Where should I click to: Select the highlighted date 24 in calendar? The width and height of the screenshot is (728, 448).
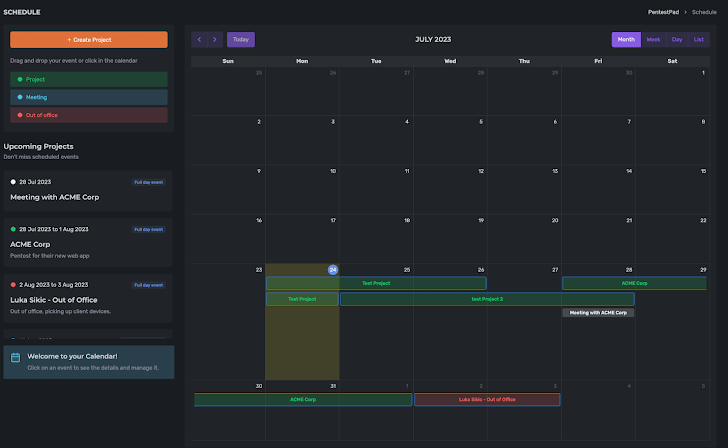click(x=333, y=270)
